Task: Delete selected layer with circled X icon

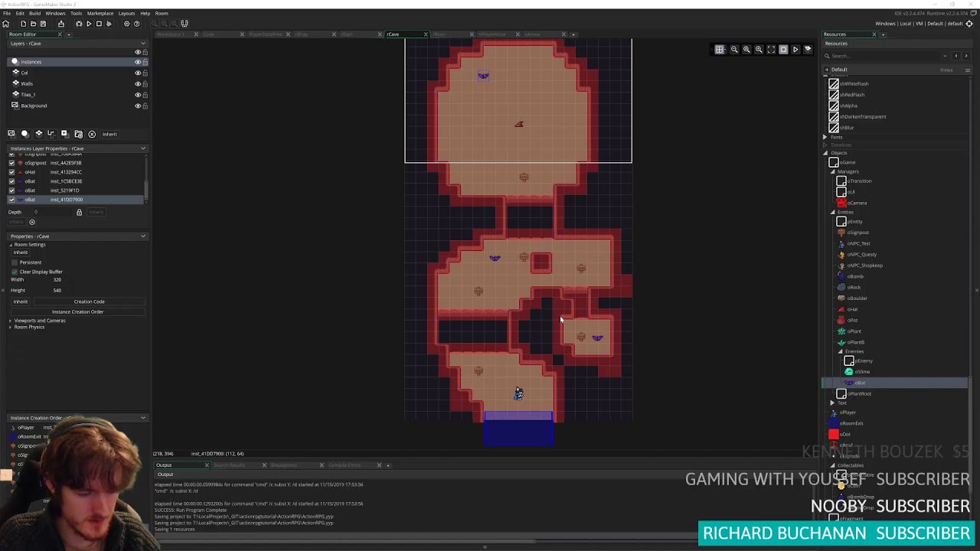Action: pos(92,134)
